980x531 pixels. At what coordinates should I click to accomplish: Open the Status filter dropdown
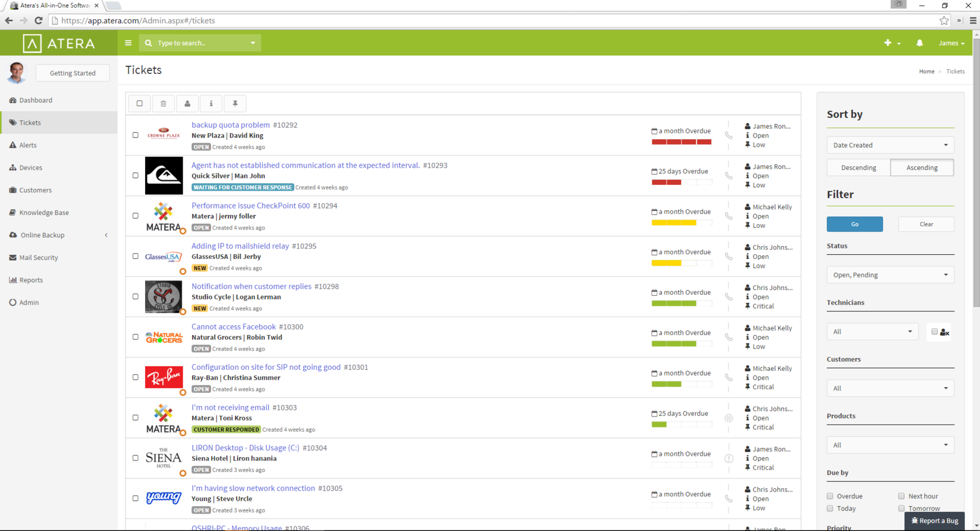(890, 275)
